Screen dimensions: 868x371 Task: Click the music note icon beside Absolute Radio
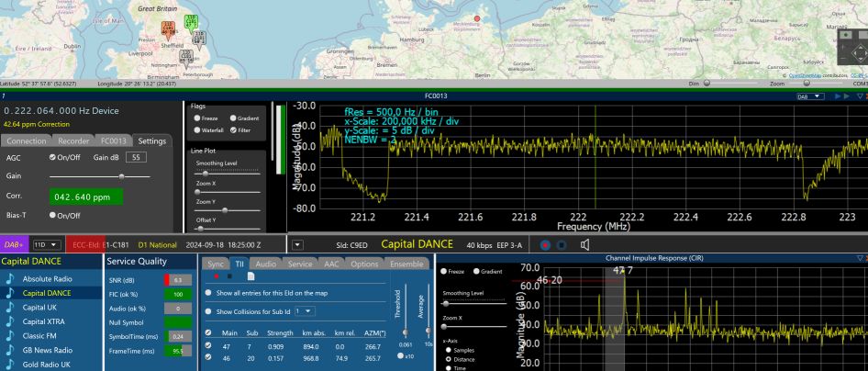tap(10, 278)
